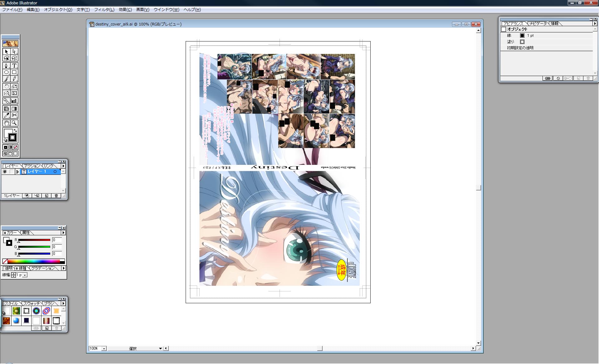This screenshot has width=599, height=364.
Task: Reset to default fill and stroke colors
Action: tap(5, 141)
